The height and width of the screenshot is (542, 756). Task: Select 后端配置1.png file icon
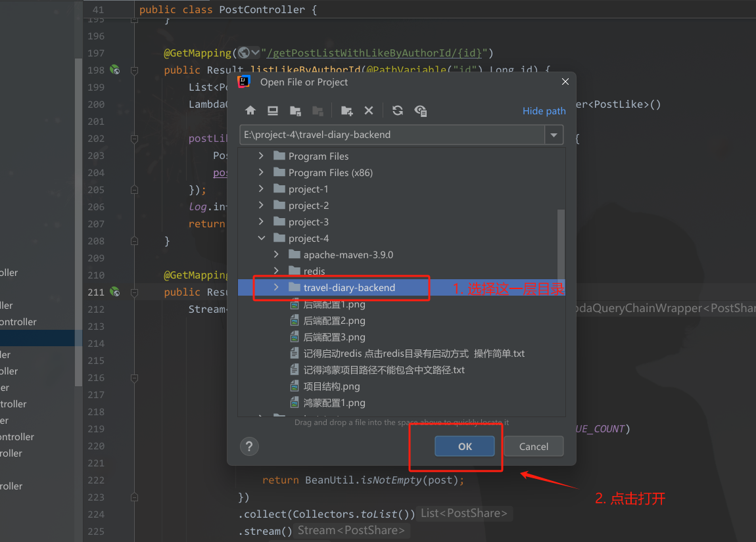coord(295,304)
